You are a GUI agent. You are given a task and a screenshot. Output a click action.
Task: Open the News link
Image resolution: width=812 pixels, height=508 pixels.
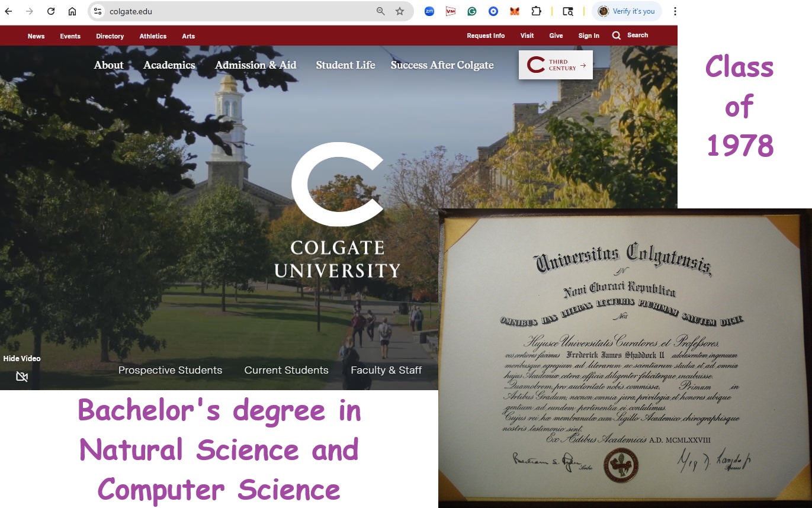[36, 36]
